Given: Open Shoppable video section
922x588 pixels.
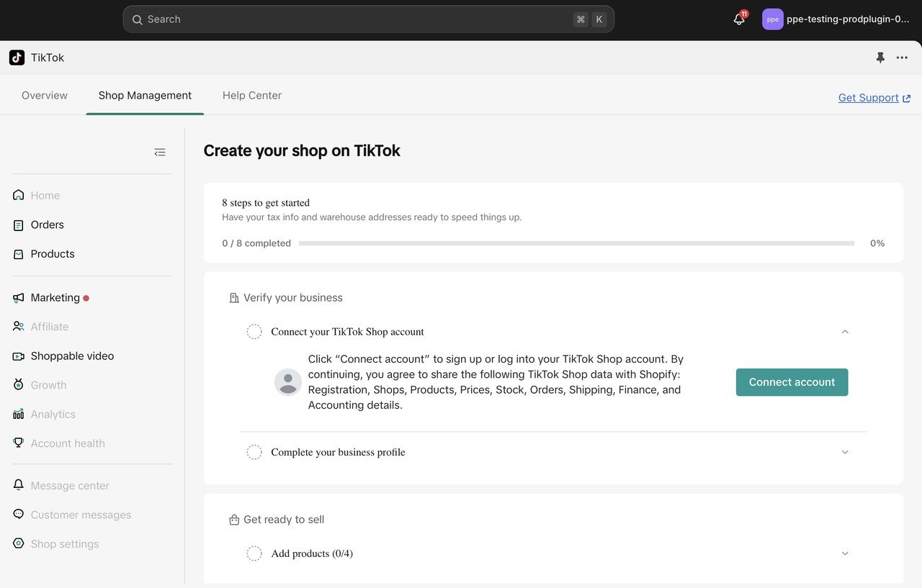Looking at the screenshot, I should (x=72, y=356).
